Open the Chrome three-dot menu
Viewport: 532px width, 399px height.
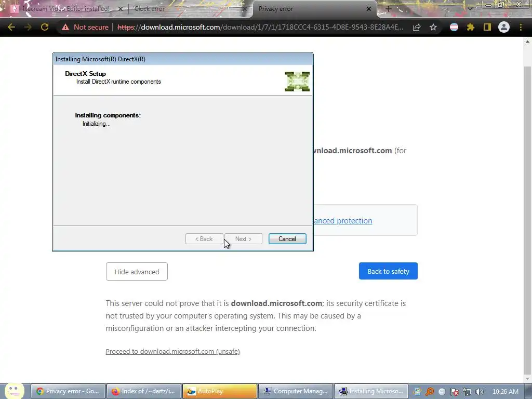(x=521, y=27)
